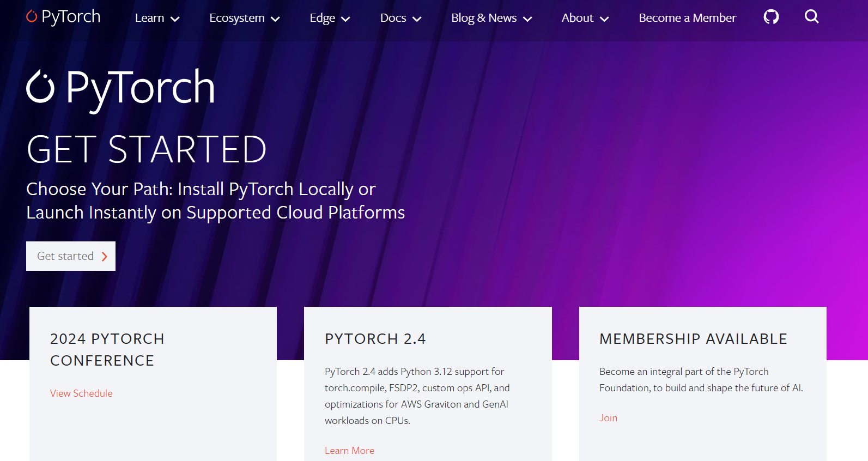Viewport: 868px width, 461px height.
Task: Open the View Schedule link
Action: click(x=81, y=393)
